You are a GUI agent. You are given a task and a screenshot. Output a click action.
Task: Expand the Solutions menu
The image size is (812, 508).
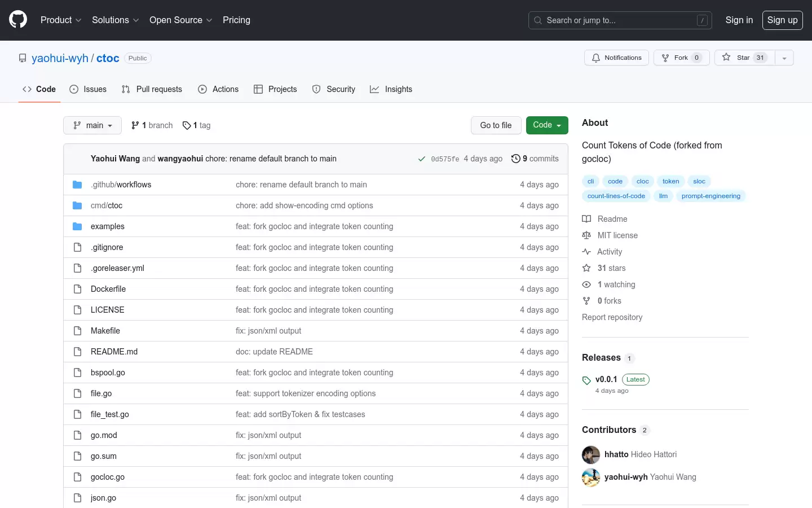(x=115, y=20)
